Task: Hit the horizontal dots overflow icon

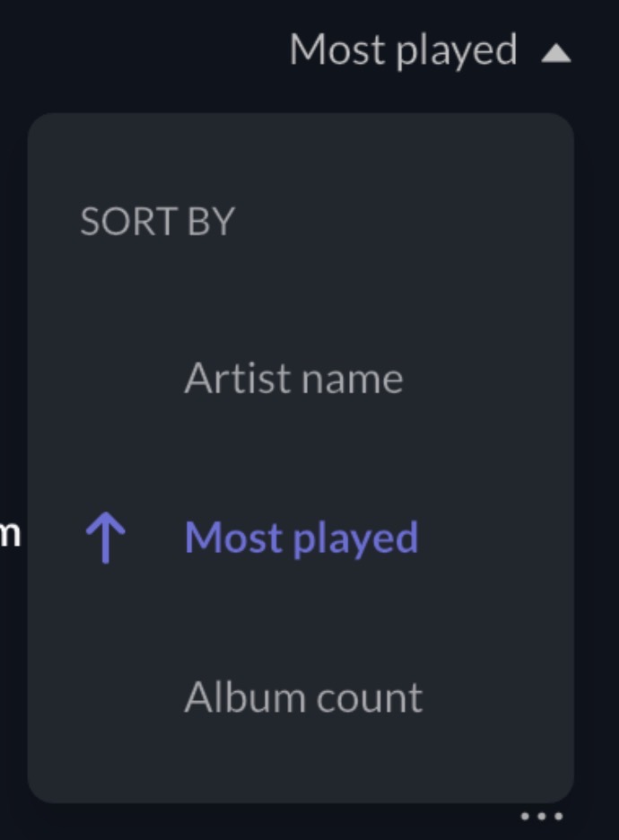Action: click(x=542, y=817)
